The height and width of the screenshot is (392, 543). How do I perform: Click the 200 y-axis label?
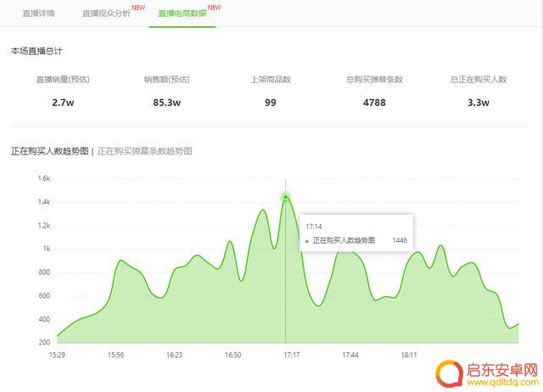[44, 343]
